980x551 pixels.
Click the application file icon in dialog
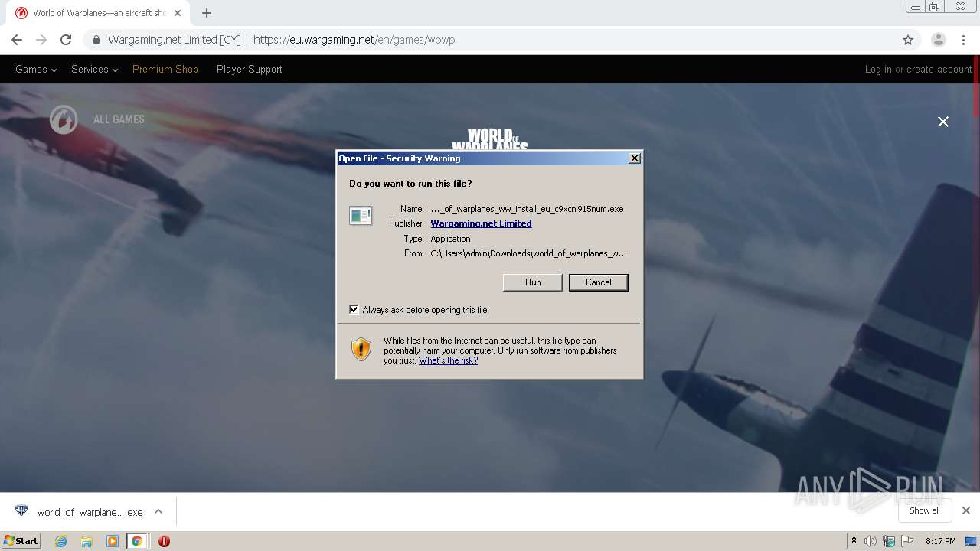(361, 216)
